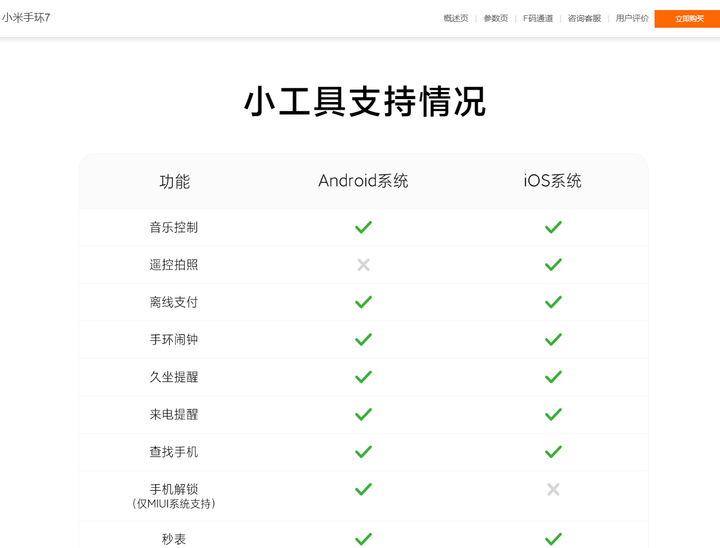Open the F码通道 link
Viewport: 720px width, 548px height.
tap(538, 18)
